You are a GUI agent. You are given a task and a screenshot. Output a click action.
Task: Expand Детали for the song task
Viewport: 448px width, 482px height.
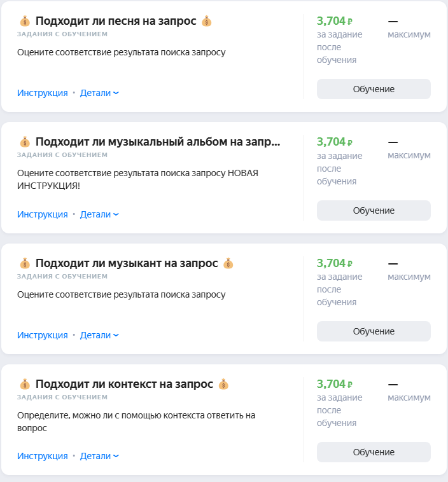pos(99,93)
